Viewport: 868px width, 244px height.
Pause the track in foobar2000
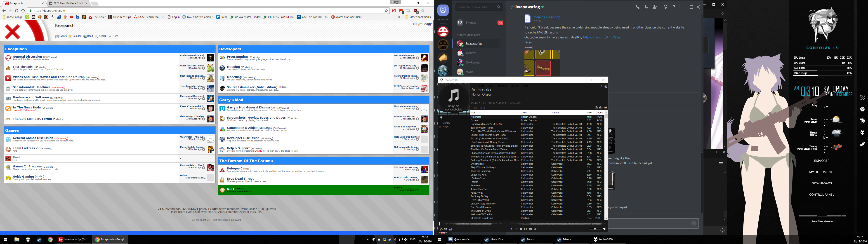point(525,229)
